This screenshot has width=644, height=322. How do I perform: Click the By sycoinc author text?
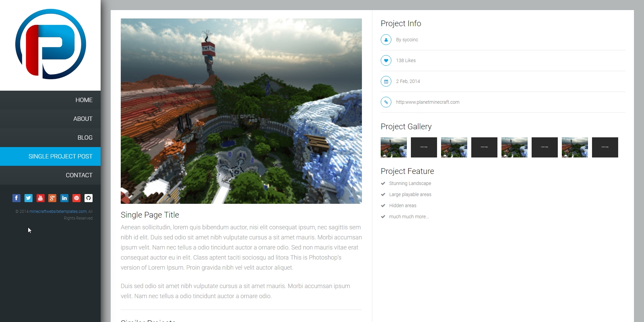click(x=407, y=40)
